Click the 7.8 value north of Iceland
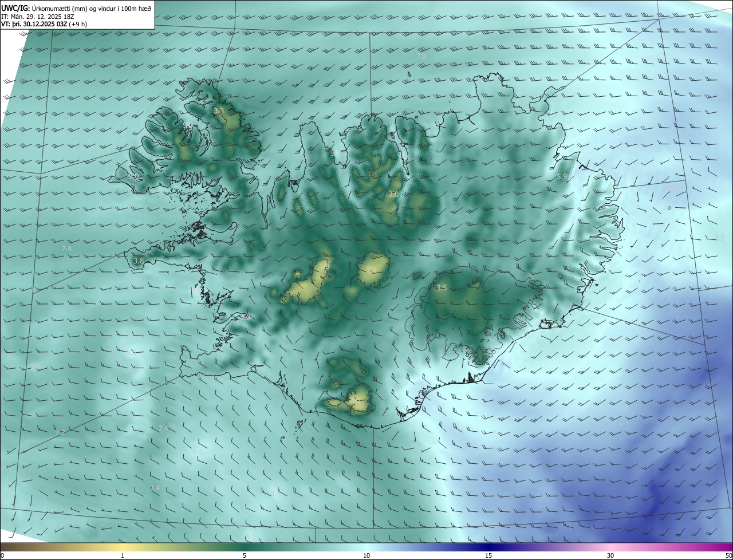The width and height of the screenshot is (733, 560). tap(421, 57)
